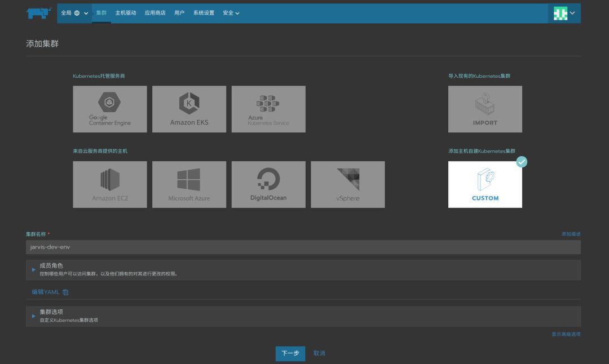Image resolution: width=609 pixels, height=364 pixels.
Task: Click the clipboard icon beside 编辑YAML
Action: point(65,292)
